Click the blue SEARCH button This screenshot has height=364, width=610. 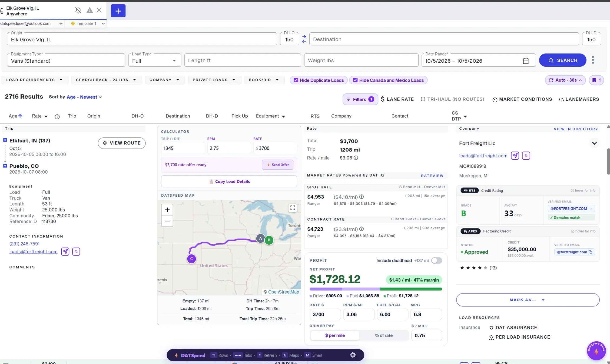563,60
